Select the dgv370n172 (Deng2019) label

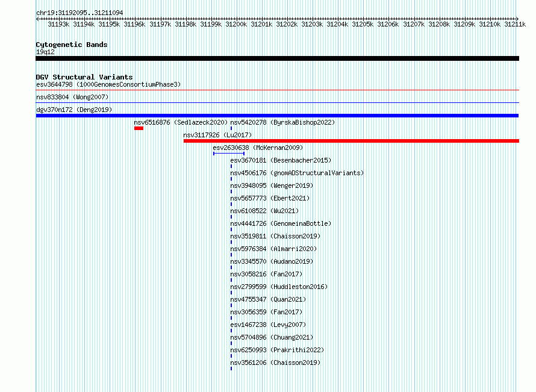click(x=74, y=110)
